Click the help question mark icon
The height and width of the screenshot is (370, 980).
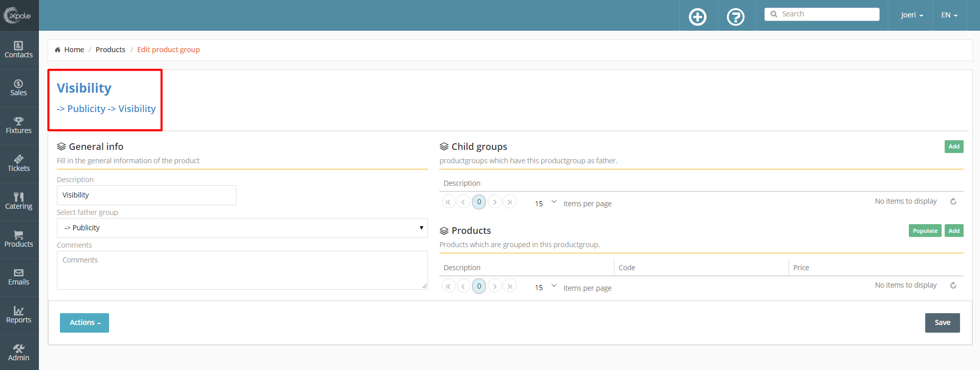pyautogui.click(x=736, y=17)
